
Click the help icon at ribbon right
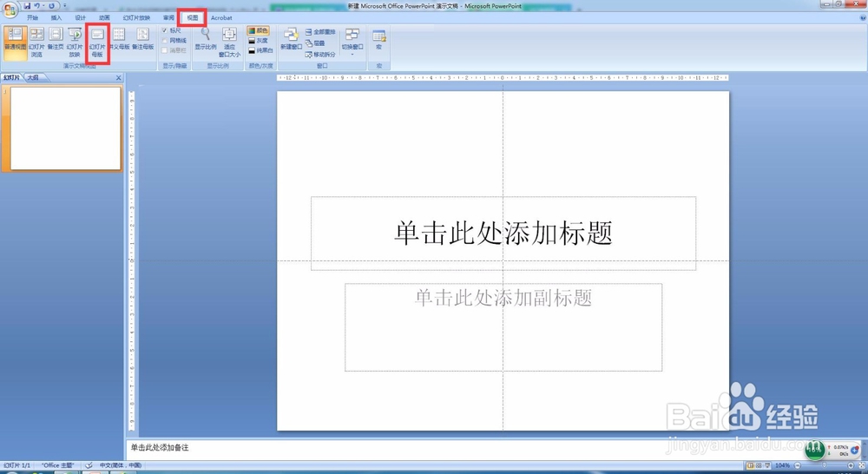[863, 17]
